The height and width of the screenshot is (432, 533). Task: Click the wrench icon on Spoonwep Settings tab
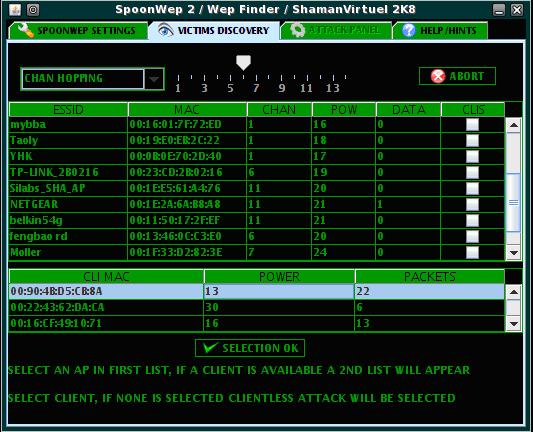click(x=25, y=31)
